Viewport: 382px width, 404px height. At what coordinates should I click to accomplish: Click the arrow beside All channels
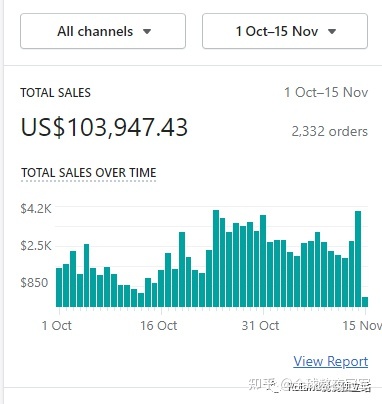coord(147,32)
